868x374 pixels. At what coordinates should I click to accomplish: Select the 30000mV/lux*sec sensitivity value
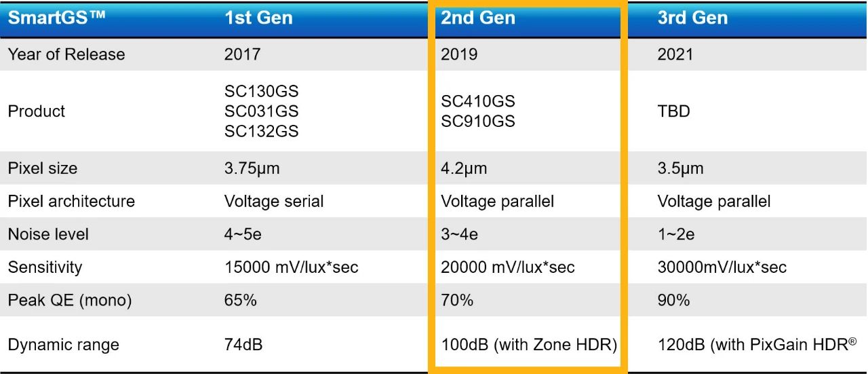point(722,267)
